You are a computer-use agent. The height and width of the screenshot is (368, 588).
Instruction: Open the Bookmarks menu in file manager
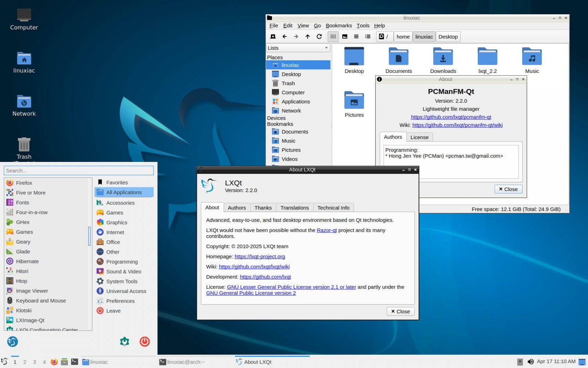point(338,25)
